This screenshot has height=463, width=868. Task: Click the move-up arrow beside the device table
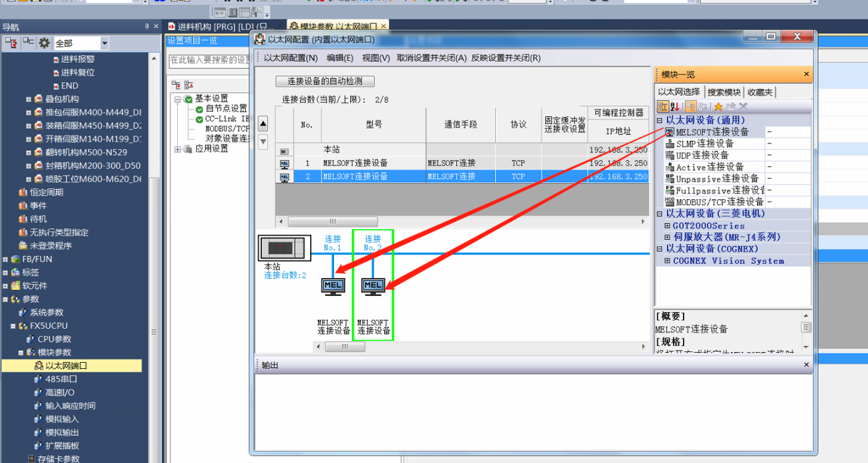click(263, 124)
